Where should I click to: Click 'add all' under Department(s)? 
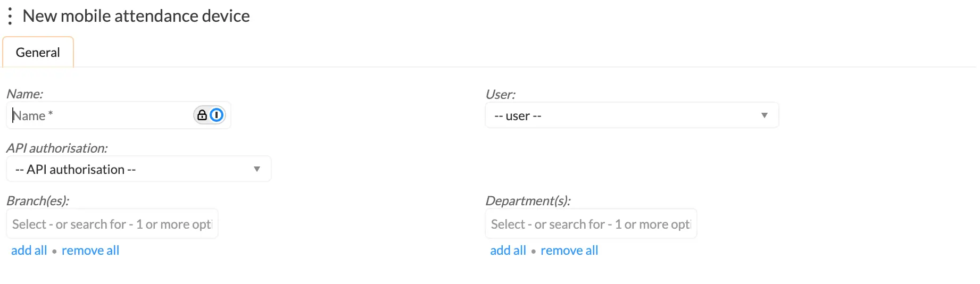pos(508,250)
